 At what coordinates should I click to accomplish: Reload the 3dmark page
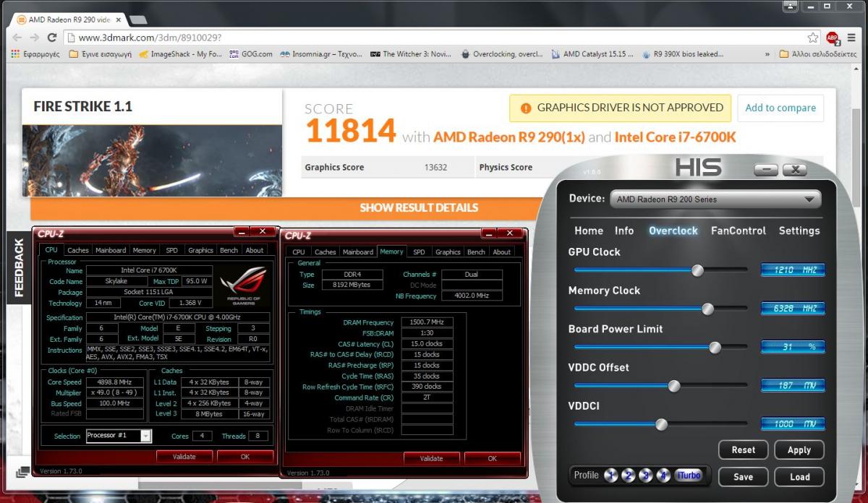click(52, 38)
